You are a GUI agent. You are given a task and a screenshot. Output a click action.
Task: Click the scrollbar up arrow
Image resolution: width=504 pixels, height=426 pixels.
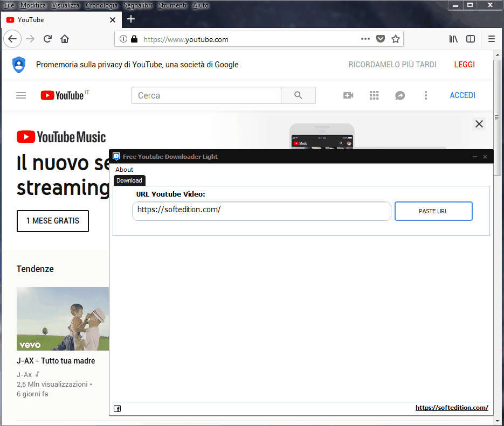(497, 55)
